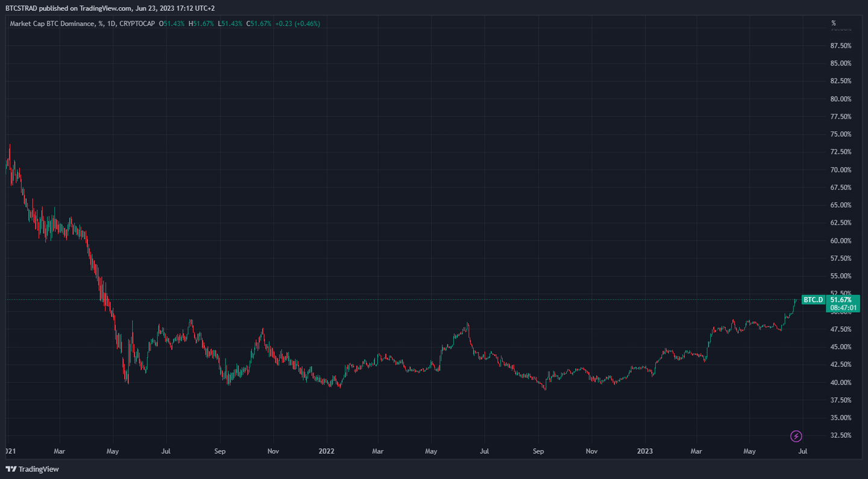The width and height of the screenshot is (868, 479).
Task: Click the 60.00% price axis label
Action: pos(840,240)
